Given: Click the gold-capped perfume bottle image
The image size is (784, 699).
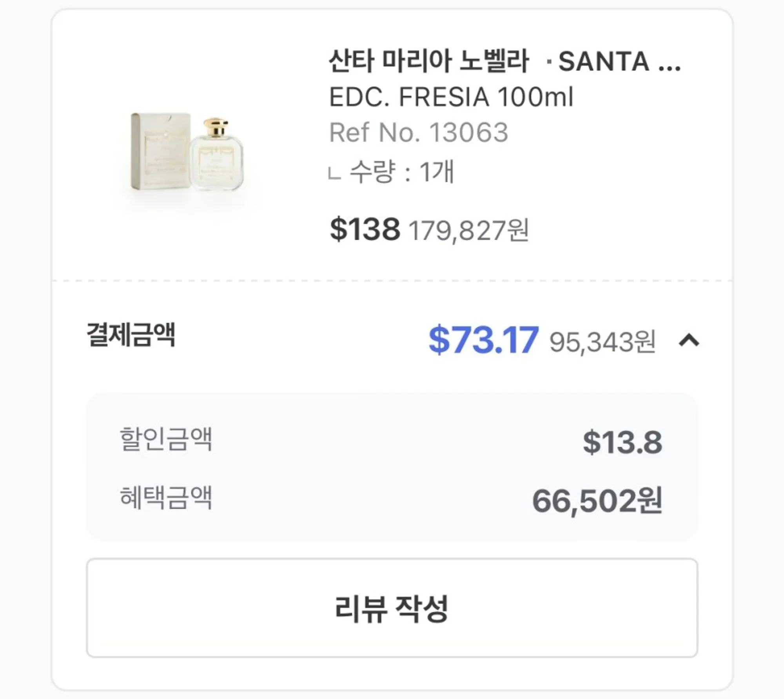Looking at the screenshot, I should point(216,154).
